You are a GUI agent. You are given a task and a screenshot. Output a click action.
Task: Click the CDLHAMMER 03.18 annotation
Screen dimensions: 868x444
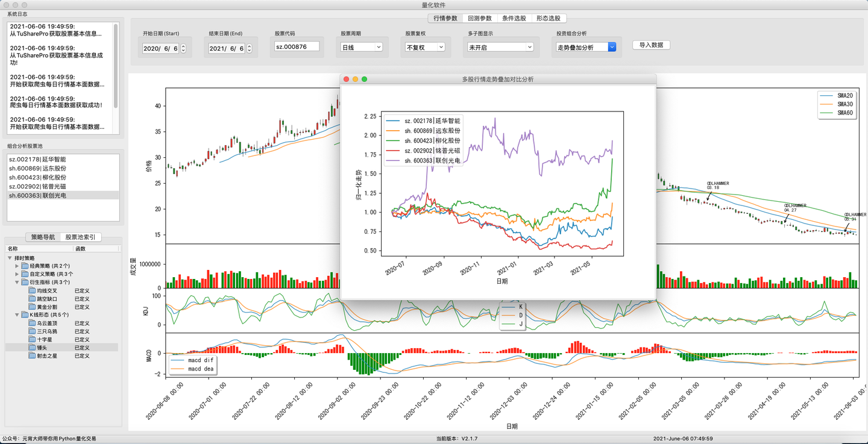(x=718, y=185)
